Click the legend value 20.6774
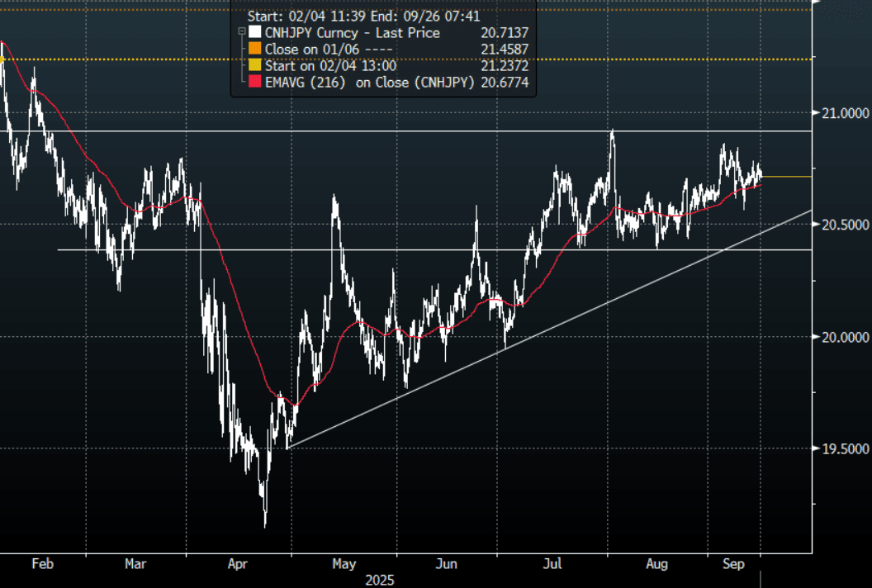 coord(505,83)
